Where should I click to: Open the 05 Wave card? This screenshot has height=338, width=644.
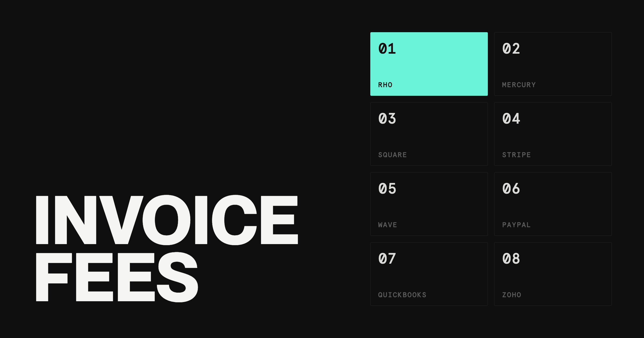tap(429, 204)
